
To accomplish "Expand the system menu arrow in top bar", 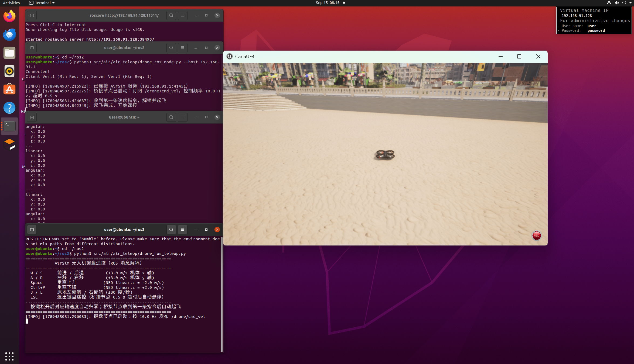I will coord(630,3).
